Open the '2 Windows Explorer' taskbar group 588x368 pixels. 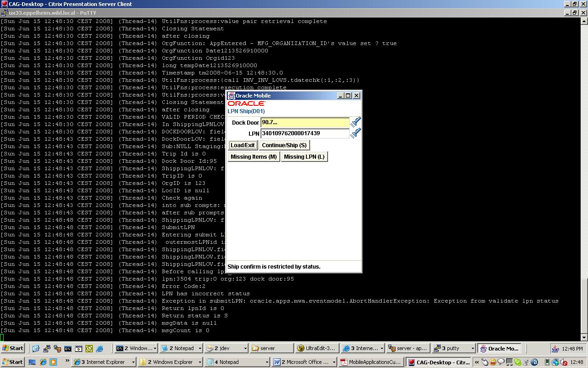[x=170, y=362]
